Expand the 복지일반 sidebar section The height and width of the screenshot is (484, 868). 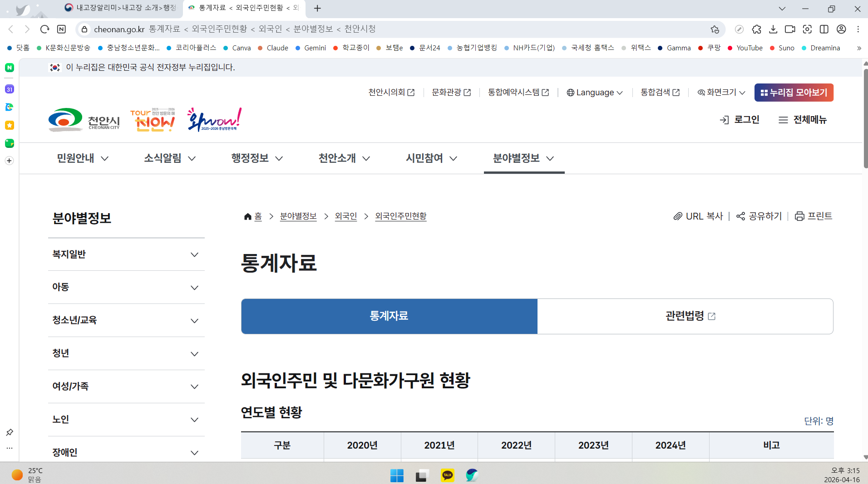195,255
